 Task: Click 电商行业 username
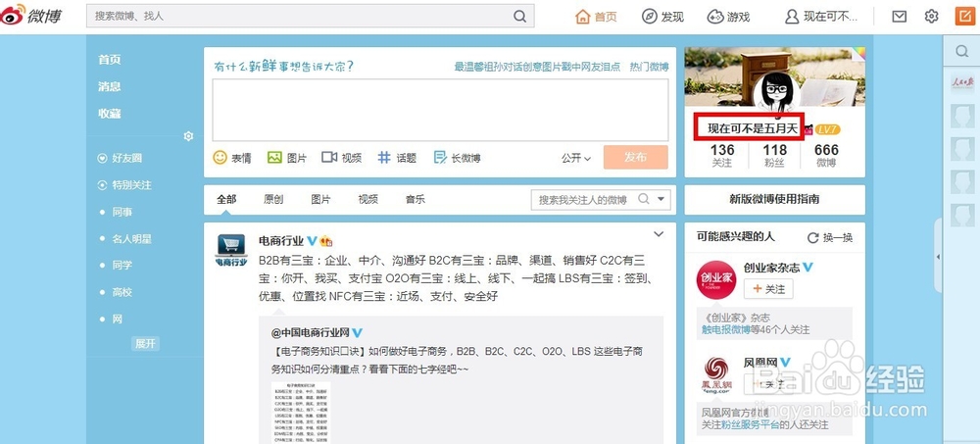point(281,241)
